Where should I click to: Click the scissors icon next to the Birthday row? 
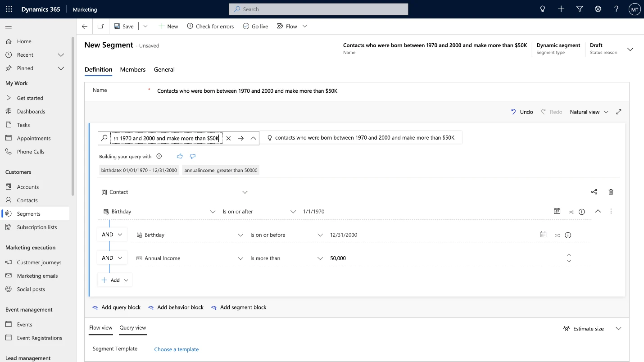571,211
